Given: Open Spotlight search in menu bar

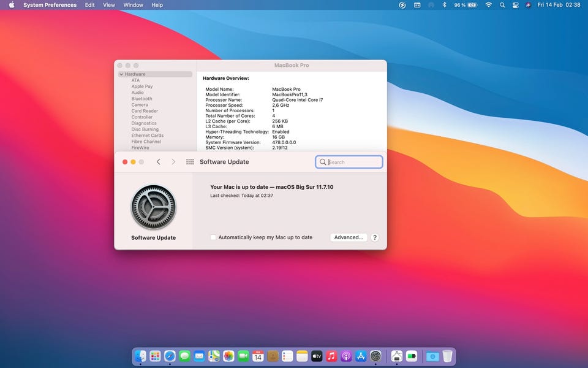Looking at the screenshot, I should (x=502, y=5).
